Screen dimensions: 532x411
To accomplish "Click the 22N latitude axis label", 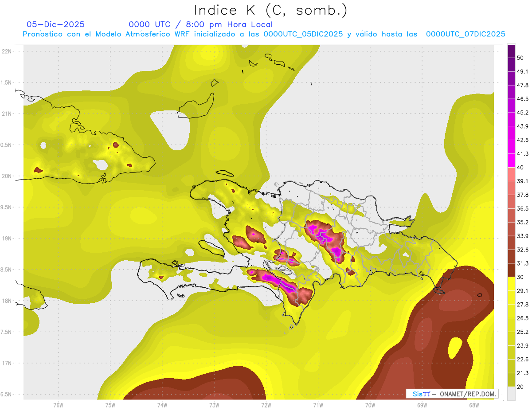I will point(8,51).
